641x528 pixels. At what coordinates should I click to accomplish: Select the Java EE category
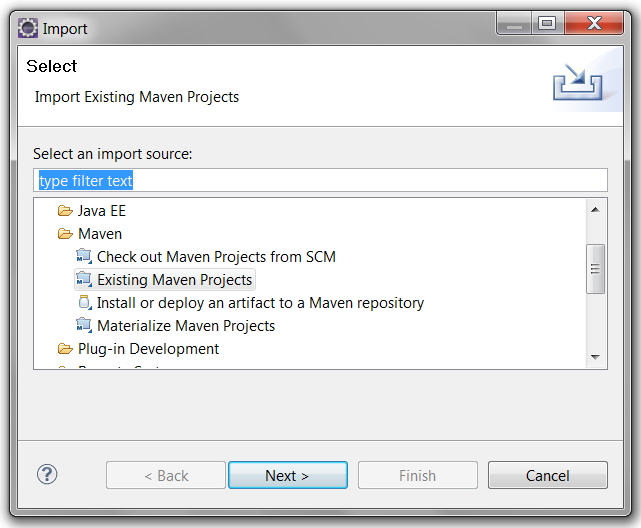tap(102, 211)
